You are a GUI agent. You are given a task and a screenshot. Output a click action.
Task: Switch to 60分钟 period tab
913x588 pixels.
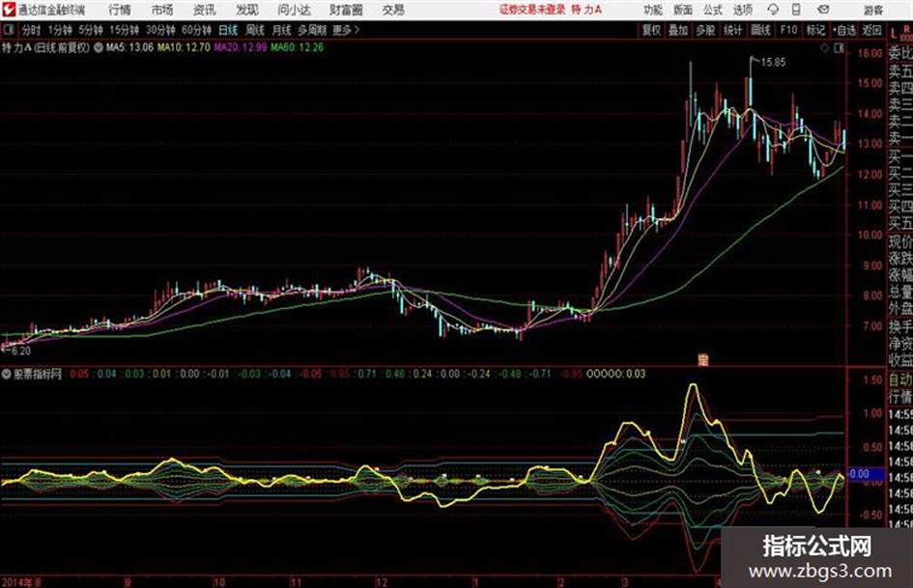click(x=196, y=30)
